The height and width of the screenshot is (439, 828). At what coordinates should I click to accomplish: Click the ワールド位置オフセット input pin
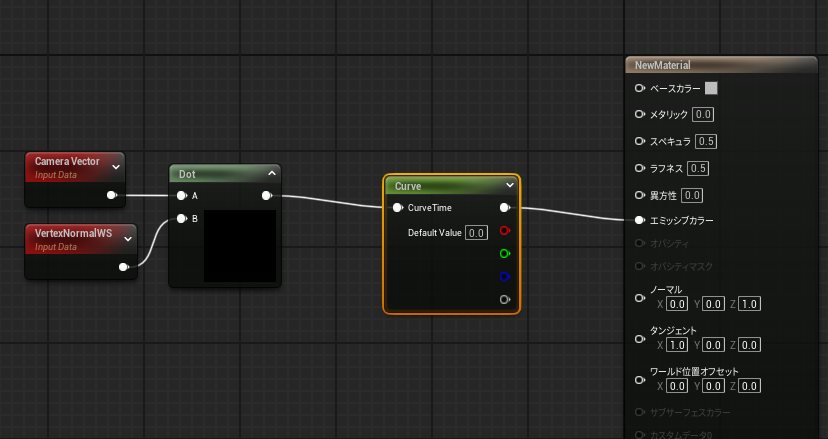click(x=640, y=380)
